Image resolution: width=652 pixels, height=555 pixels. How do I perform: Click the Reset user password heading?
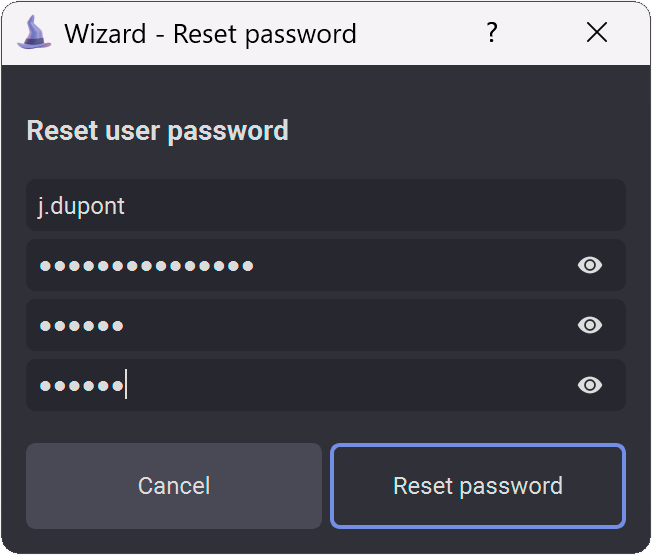tap(158, 131)
